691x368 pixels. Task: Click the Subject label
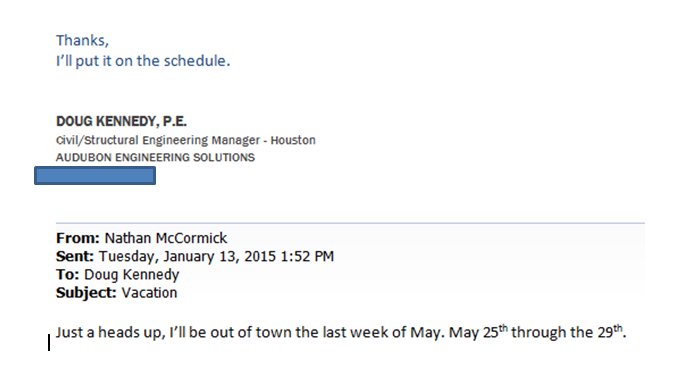click(86, 293)
